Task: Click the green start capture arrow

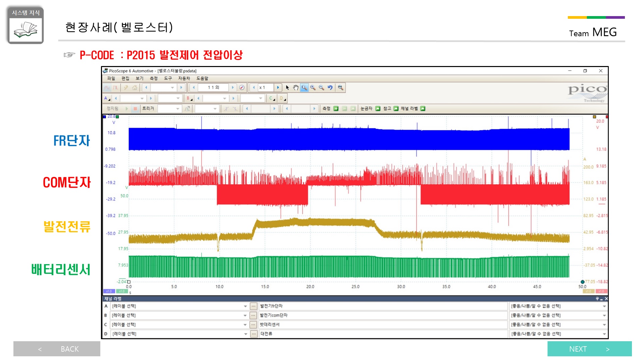Action: click(x=127, y=109)
